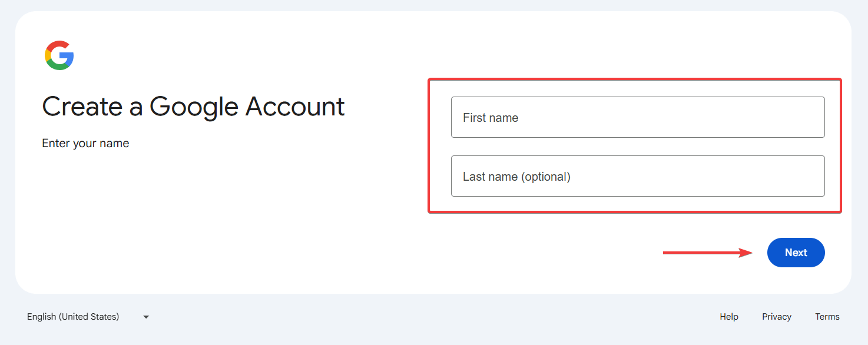Choose Terms at the bottom right
This screenshot has width=868, height=345.
(827, 316)
